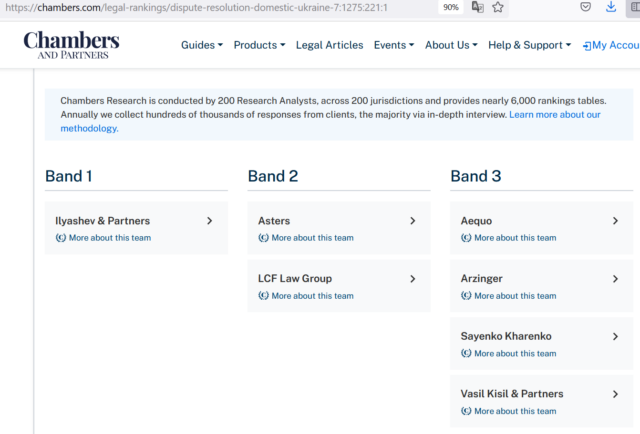Open My Account login link
640x434 pixels.
610,45
